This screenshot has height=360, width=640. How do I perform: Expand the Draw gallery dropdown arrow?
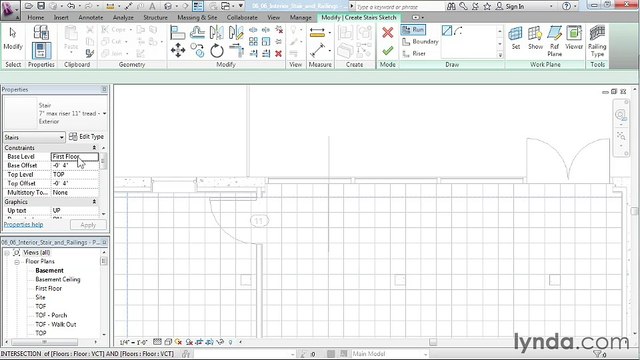point(500,55)
